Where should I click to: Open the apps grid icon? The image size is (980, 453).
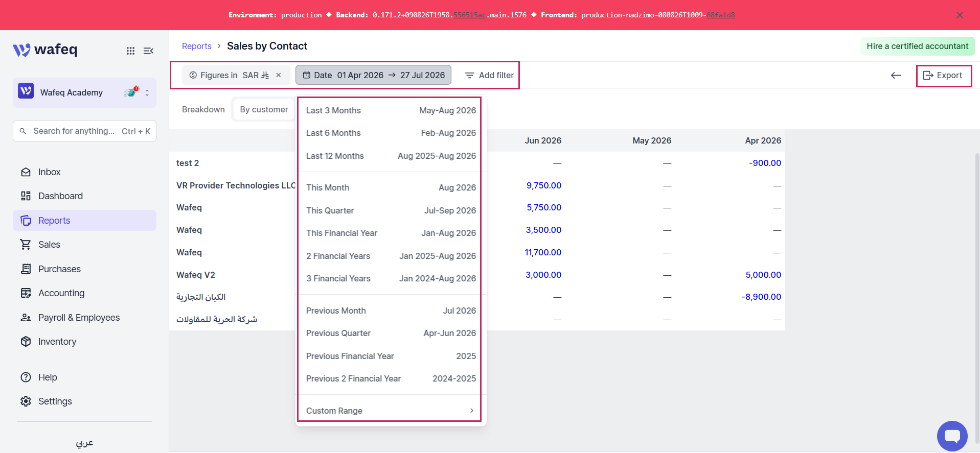click(130, 51)
